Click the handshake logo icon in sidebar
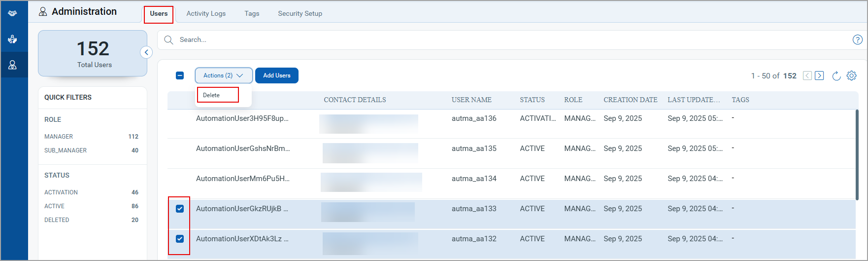The image size is (868, 261). 13,13
